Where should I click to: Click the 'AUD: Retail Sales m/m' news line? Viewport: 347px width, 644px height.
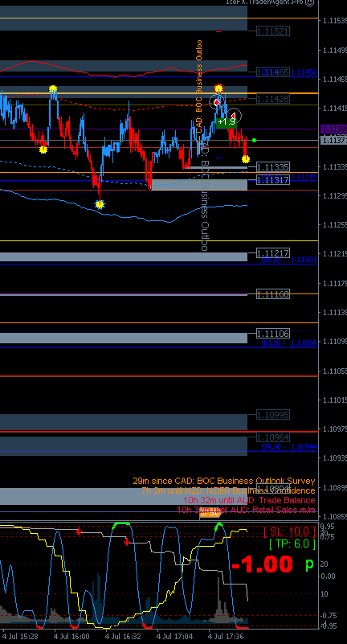click(x=246, y=510)
